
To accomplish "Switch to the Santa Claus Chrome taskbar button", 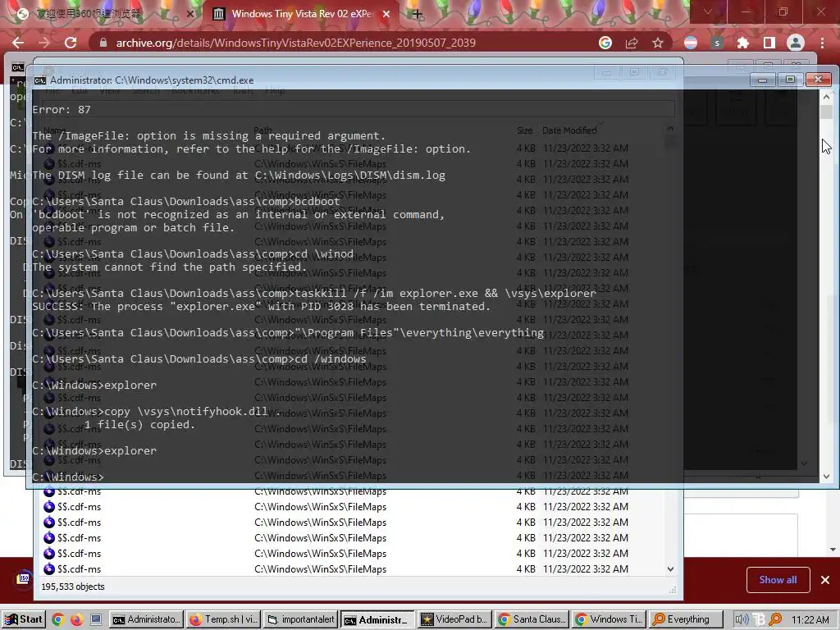I will coord(532,619).
